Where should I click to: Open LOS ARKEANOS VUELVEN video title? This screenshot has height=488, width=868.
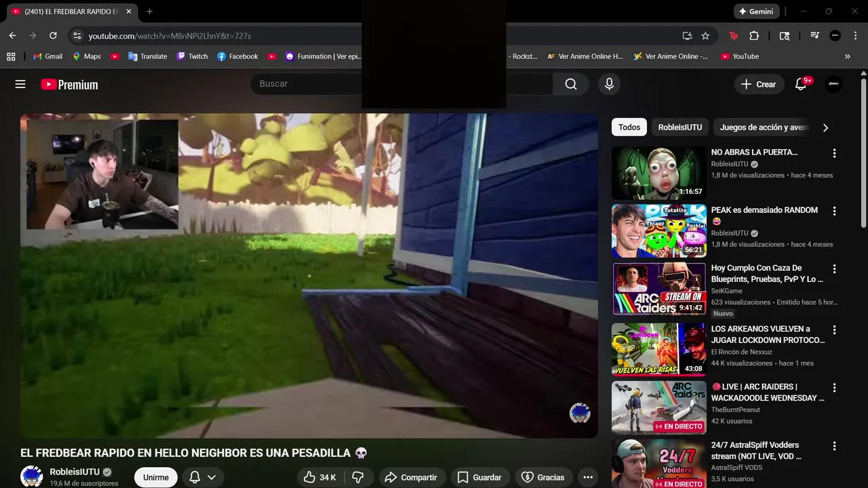click(x=768, y=334)
